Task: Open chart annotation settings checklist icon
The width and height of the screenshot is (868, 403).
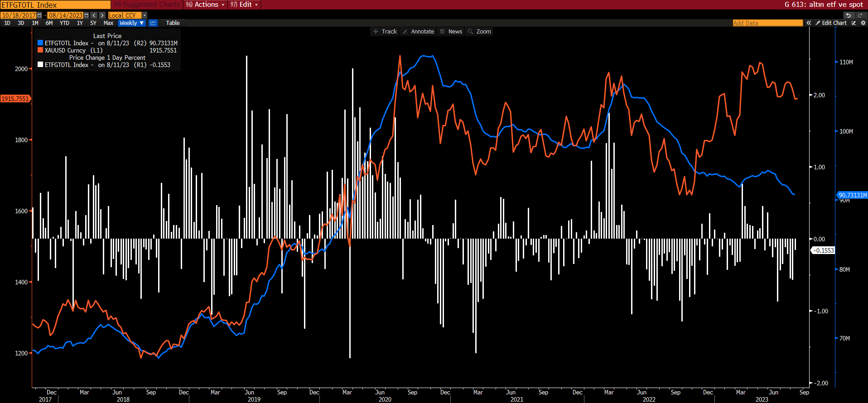Action: 854,23
